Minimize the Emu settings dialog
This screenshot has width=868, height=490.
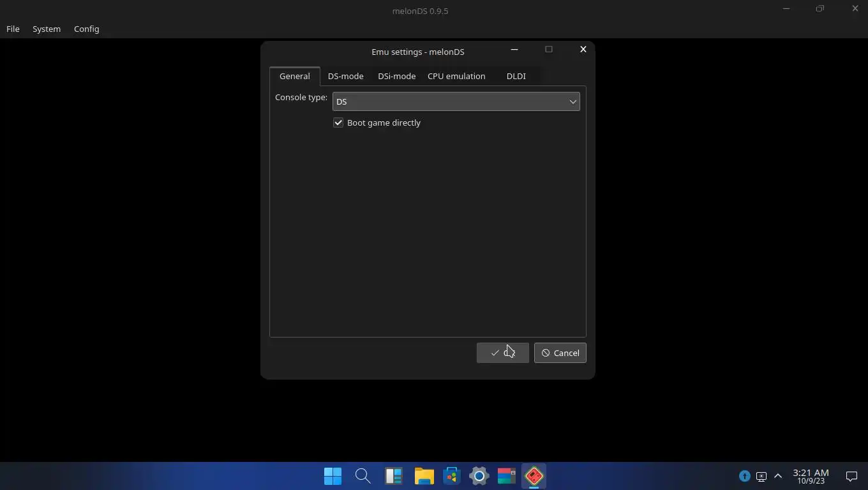point(514,50)
